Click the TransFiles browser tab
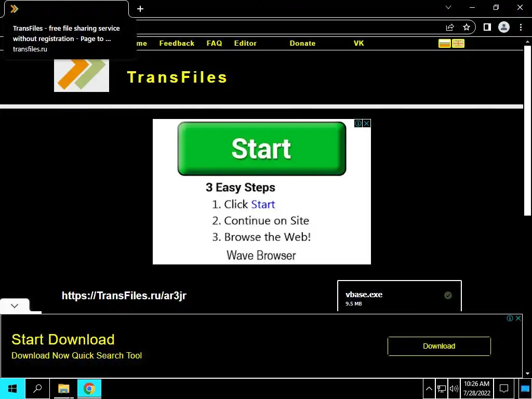Image resolution: width=532 pixels, height=399 pixels. coord(66,9)
